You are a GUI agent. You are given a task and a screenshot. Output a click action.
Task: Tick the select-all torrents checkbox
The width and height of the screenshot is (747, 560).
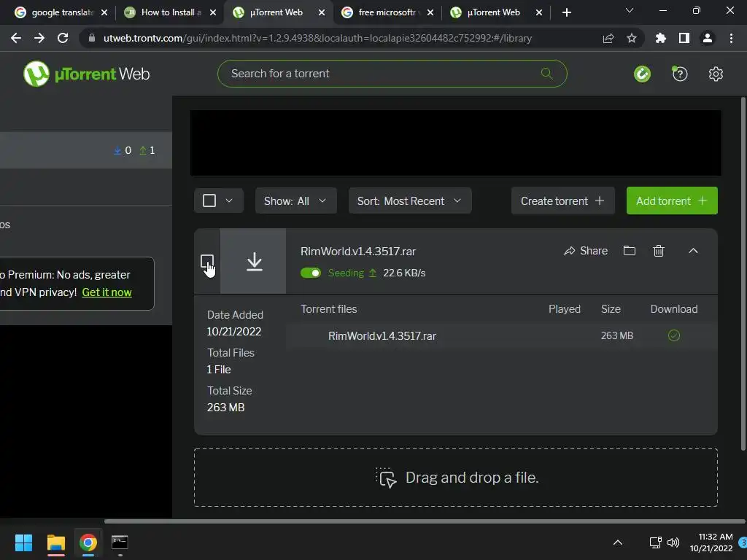pos(209,201)
